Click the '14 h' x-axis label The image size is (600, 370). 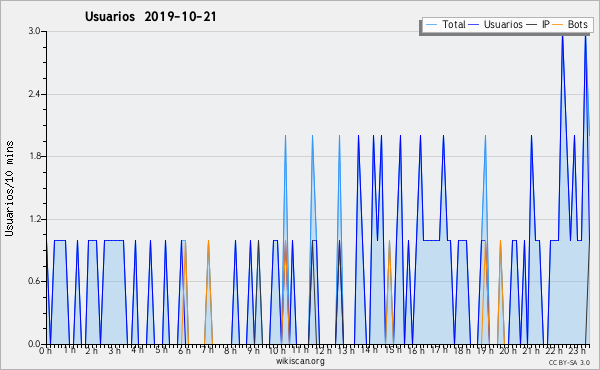369,350
